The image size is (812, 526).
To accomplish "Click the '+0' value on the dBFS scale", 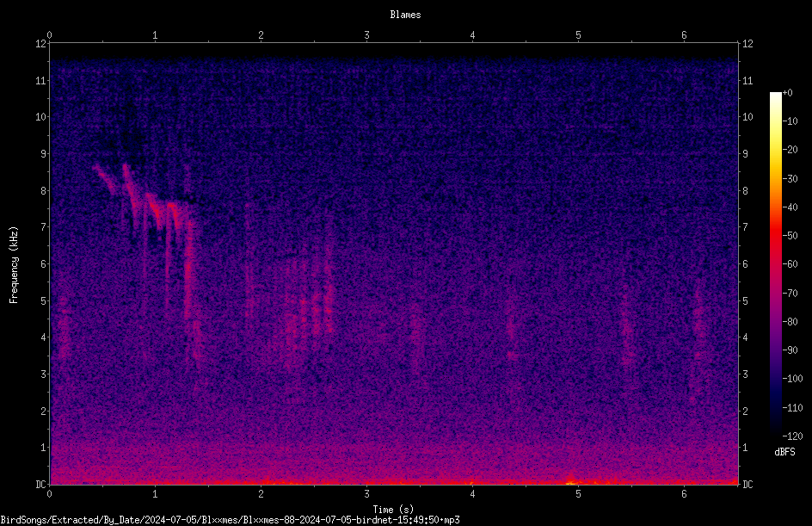I will pyautogui.click(x=787, y=93).
